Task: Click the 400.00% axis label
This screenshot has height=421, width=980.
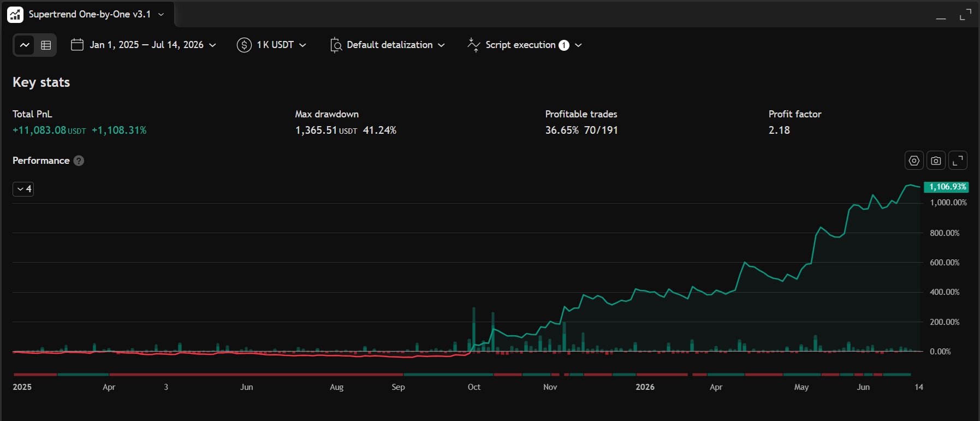Action: pos(945,292)
